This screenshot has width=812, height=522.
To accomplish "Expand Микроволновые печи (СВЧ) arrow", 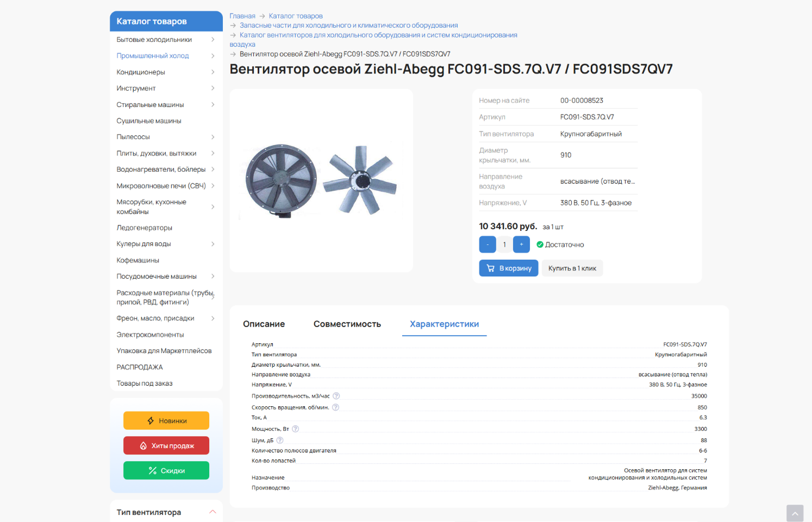I will (213, 186).
